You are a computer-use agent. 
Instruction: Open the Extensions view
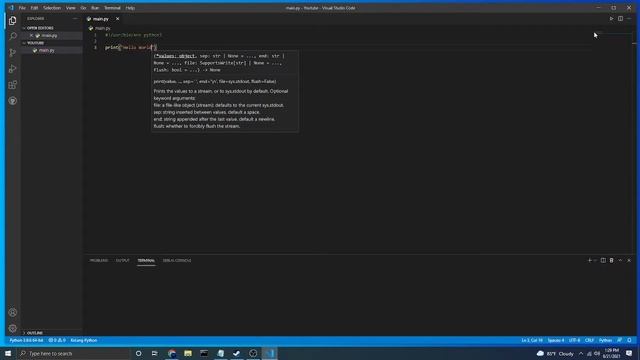[x=13, y=84]
